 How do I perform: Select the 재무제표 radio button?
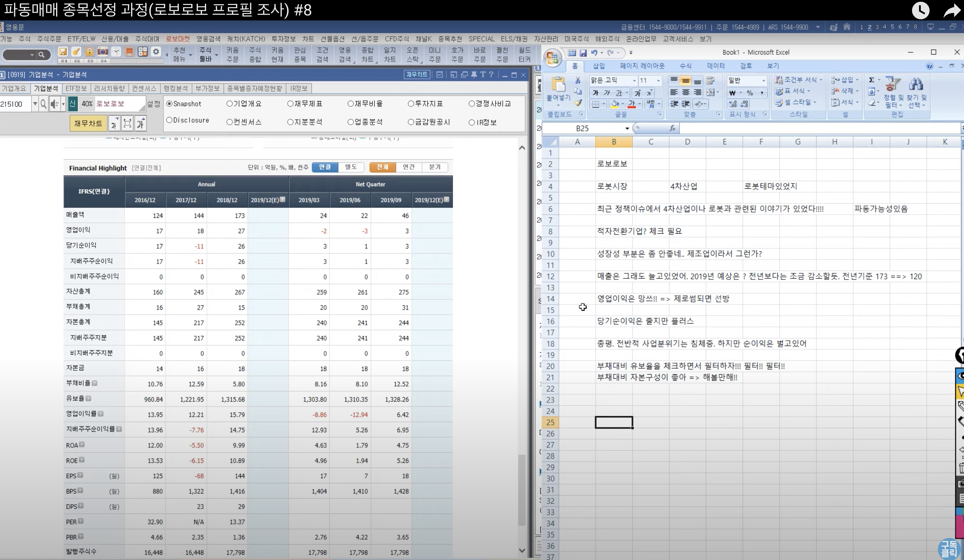click(290, 104)
